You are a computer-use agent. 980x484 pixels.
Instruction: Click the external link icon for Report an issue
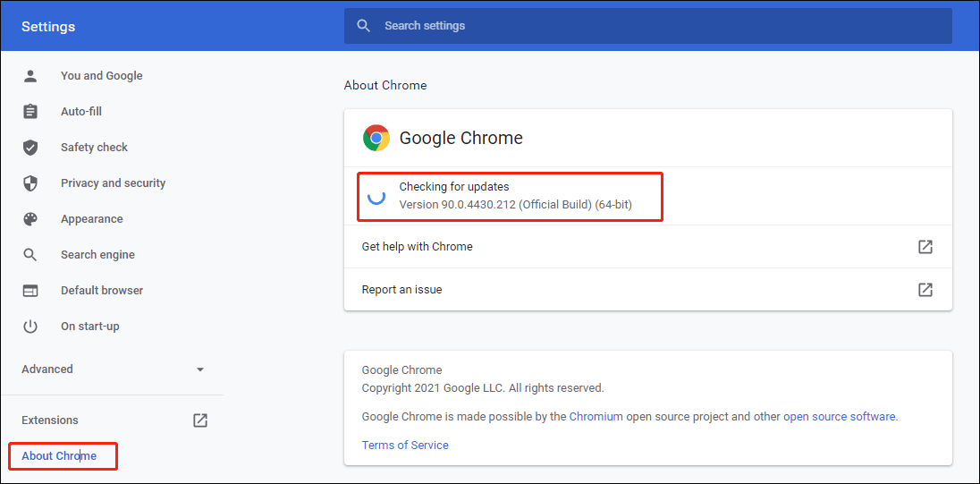(925, 290)
